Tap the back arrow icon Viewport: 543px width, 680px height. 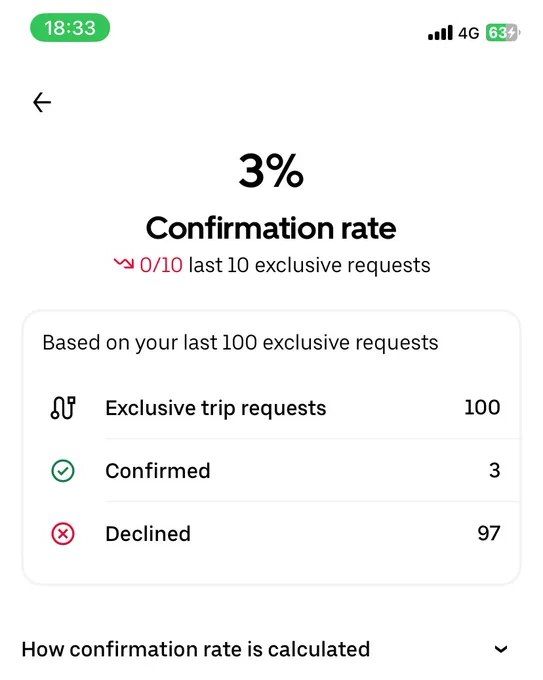pos(42,102)
